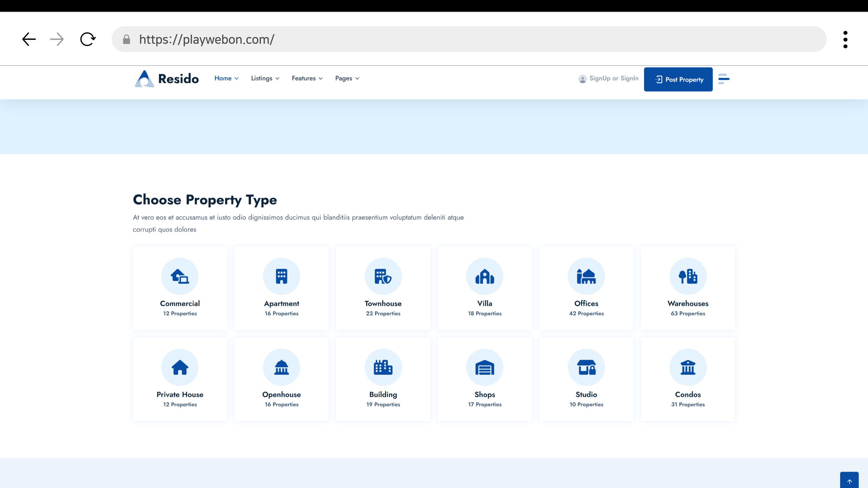Viewport: 868px width, 488px height.
Task: Click the Resido logo
Action: pos(167,79)
